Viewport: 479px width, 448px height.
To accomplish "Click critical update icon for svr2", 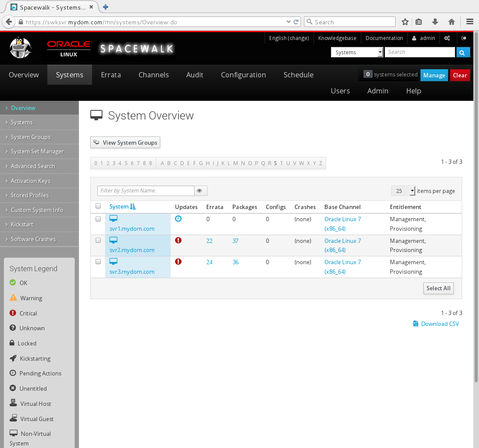I will pos(178,240).
